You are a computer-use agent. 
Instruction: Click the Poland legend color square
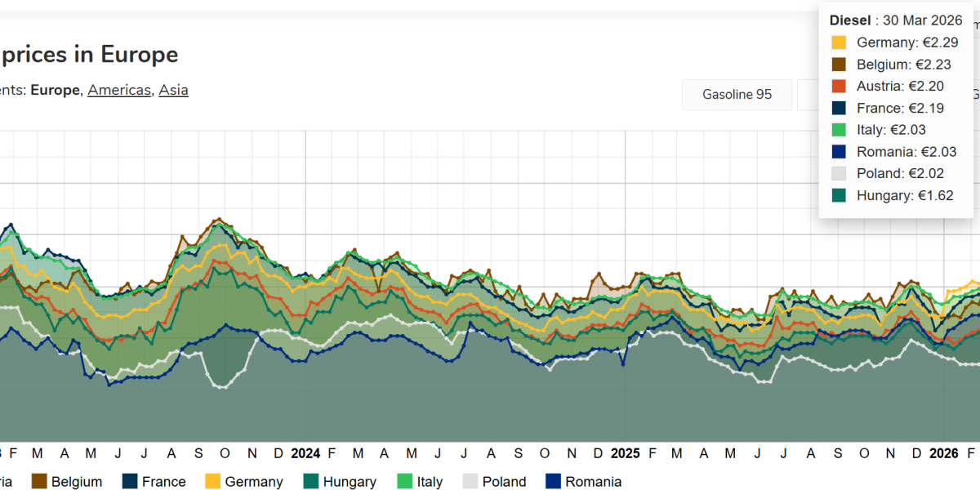[471, 482]
